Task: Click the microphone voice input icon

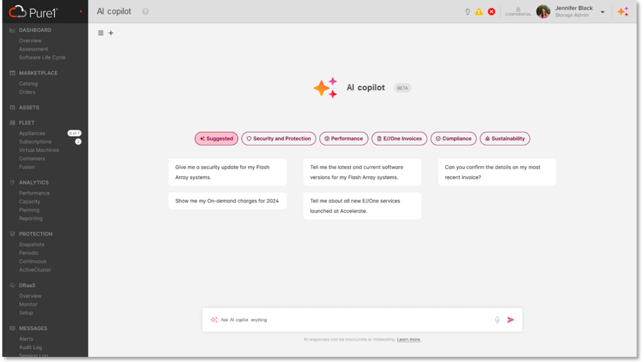Action: click(x=497, y=320)
